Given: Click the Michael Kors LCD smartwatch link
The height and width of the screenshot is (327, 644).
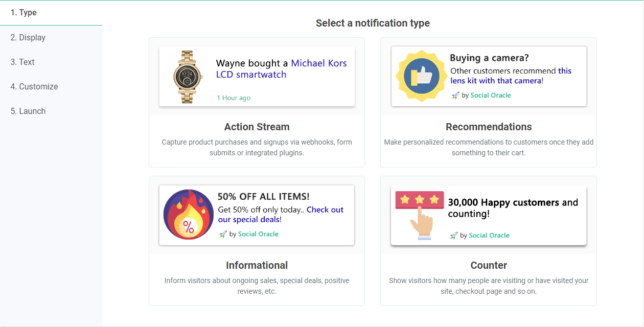Looking at the screenshot, I should 318,63.
